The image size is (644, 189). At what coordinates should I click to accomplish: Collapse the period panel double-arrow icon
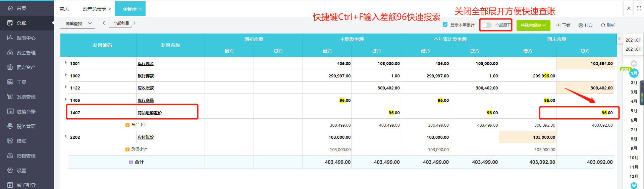620,39
